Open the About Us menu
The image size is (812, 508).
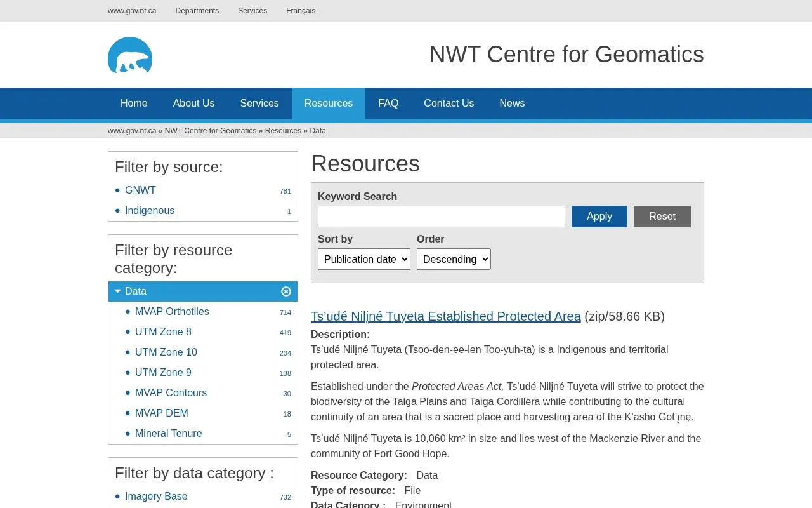point(194,104)
